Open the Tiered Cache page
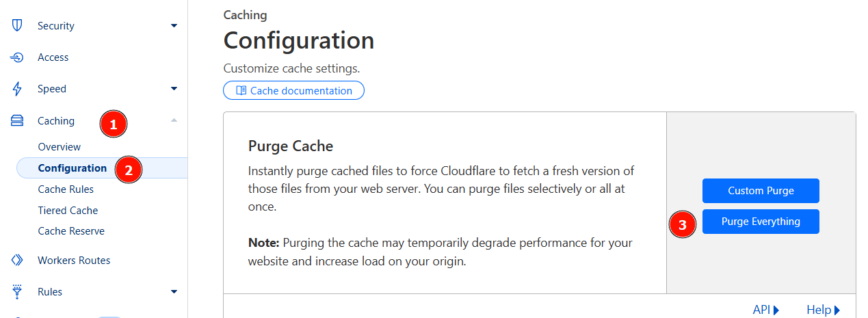 [68, 211]
